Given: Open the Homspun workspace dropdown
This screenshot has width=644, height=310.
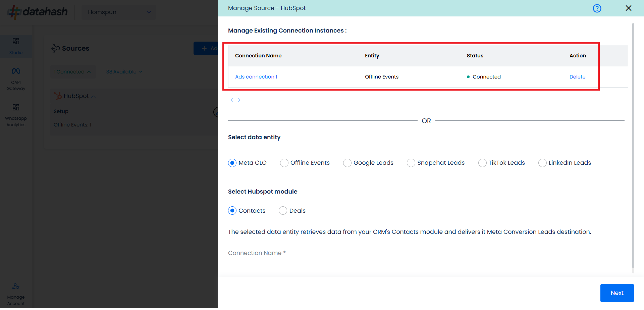Looking at the screenshot, I should click(119, 12).
